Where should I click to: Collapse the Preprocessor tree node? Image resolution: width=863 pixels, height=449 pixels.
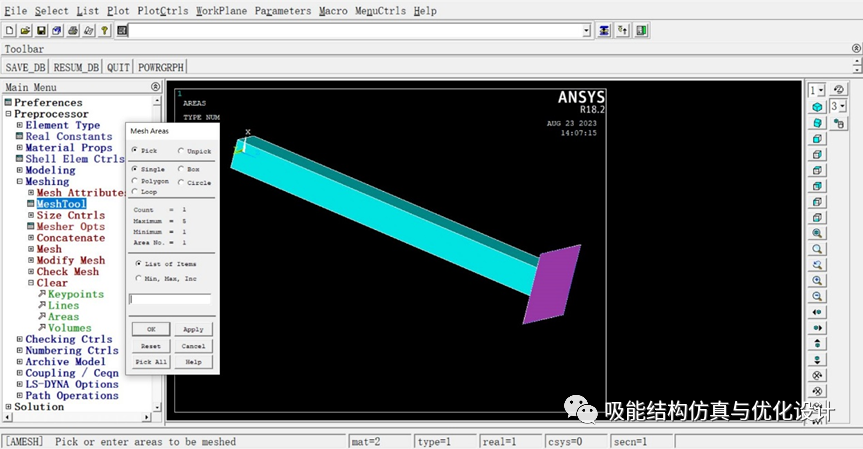(x=8, y=114)
